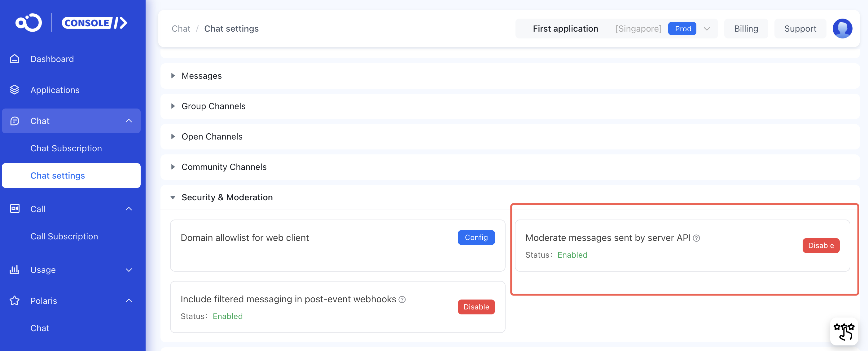The width and height of the screenshot is (868, 351).
Task: Disable filtered messaging in post-event webhooks
Action: pyautogui.click(x=476, y=307)
